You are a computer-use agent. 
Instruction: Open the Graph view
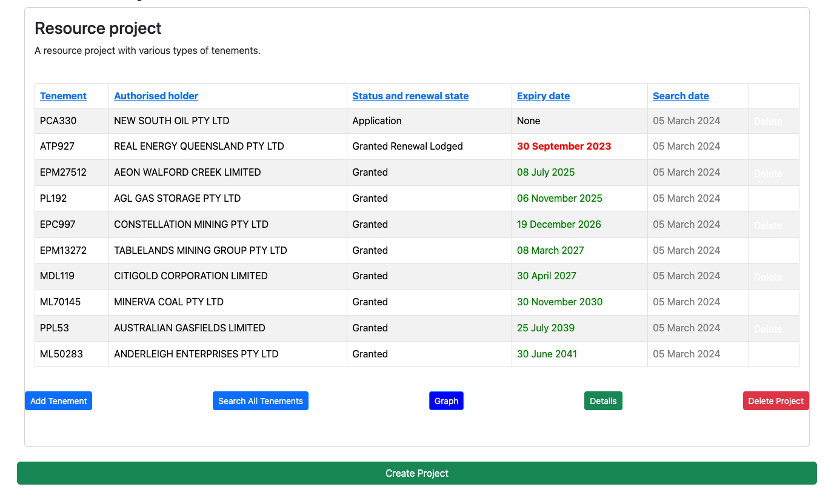446,401
